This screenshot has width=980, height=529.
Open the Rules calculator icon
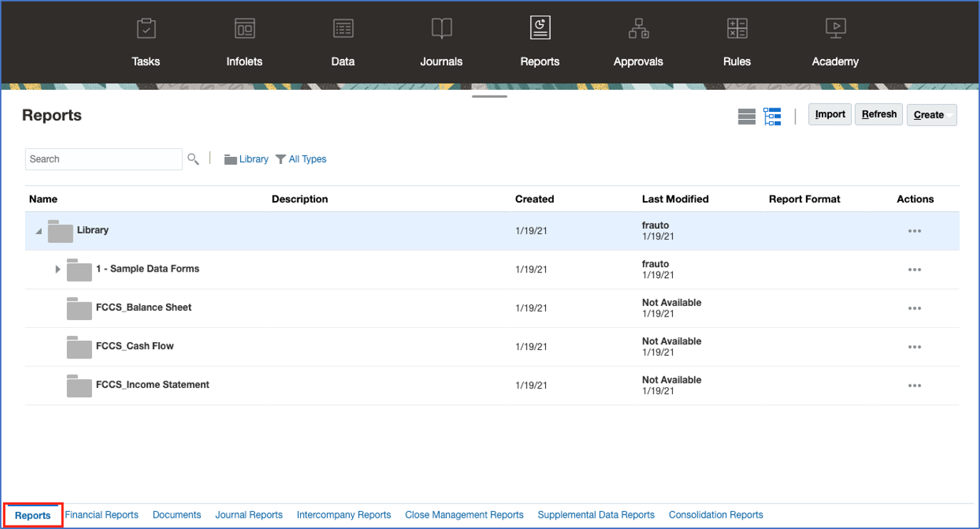tap(736, 29)
